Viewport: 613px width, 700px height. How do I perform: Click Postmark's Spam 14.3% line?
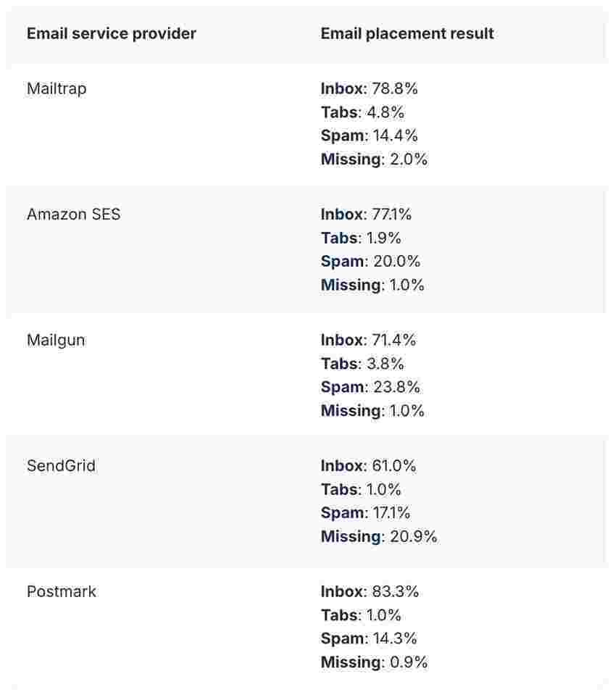point(369,638)
